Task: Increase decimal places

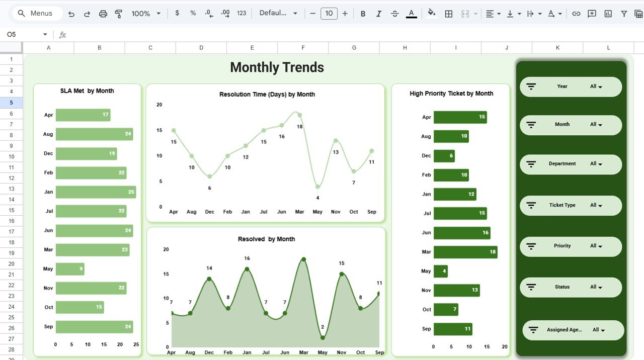Action: click(x=225, y=14)
